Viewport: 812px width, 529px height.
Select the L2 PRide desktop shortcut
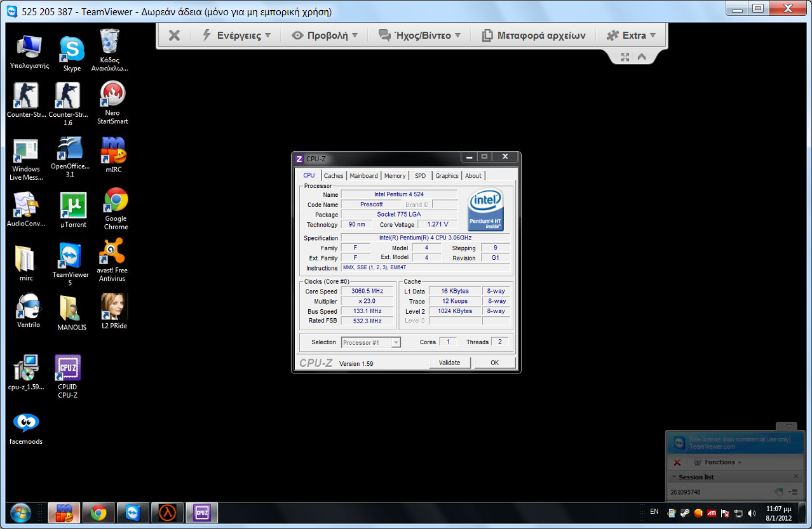click(114, 311)
